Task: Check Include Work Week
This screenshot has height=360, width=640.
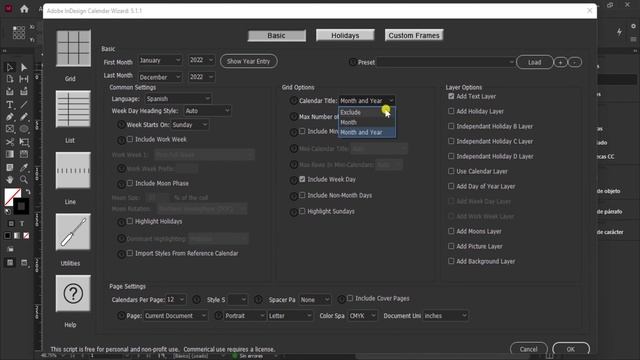Action: [x=130, y=139]
